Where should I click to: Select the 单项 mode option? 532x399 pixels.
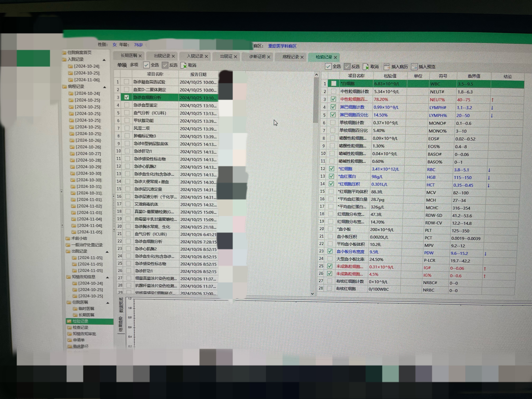tap(122, 65)
